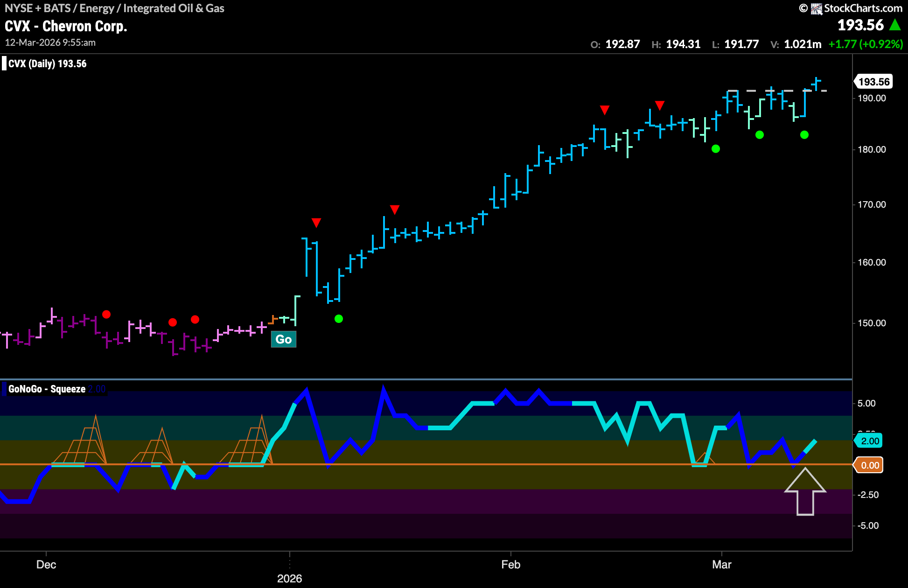
Task: Click the 193.56 price label on the axis
Action: click(873, 82)
